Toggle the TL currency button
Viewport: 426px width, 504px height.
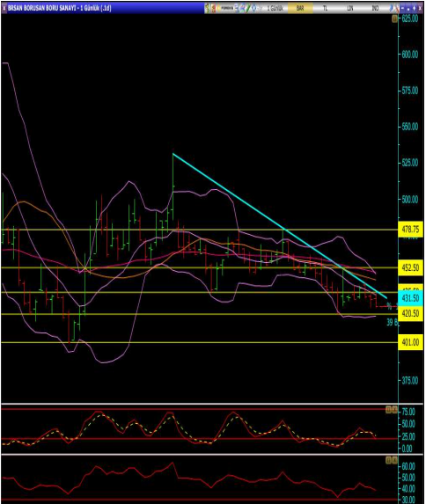pyautogui.click(x=325, y=8)
